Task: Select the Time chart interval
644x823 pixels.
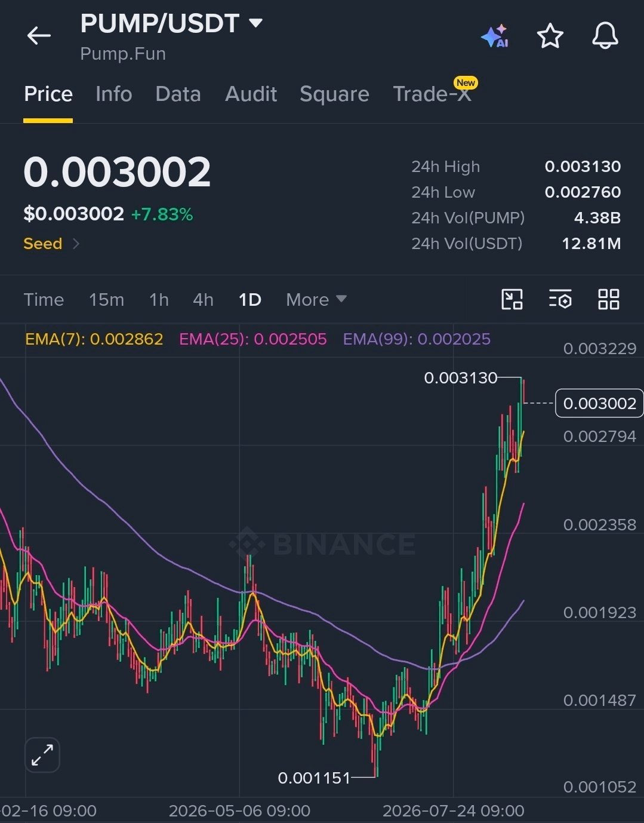Action: point(44,299)
